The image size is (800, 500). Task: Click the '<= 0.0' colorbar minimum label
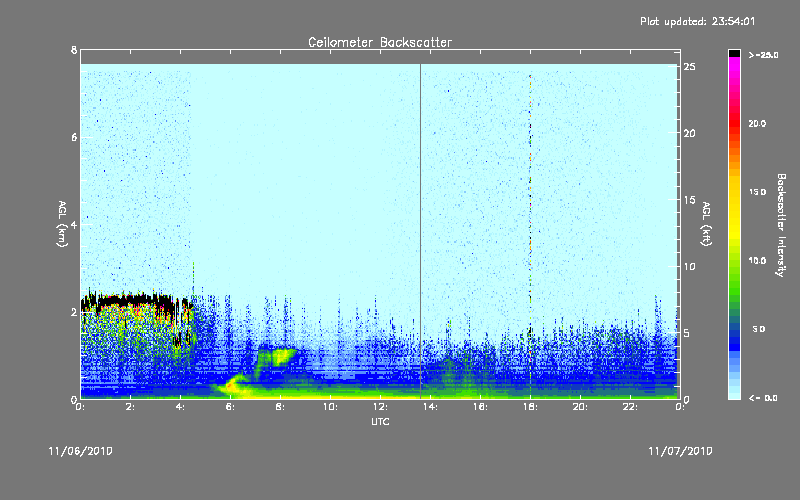(763, 398)
